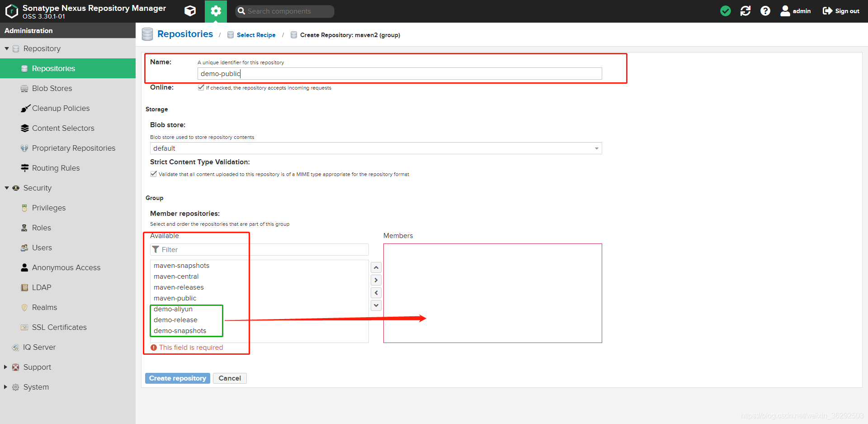The width and height of the screenshot is (868, 424).
Task: Click in the repository Name field
Action: pyautogui.click(x=400, y=74)
